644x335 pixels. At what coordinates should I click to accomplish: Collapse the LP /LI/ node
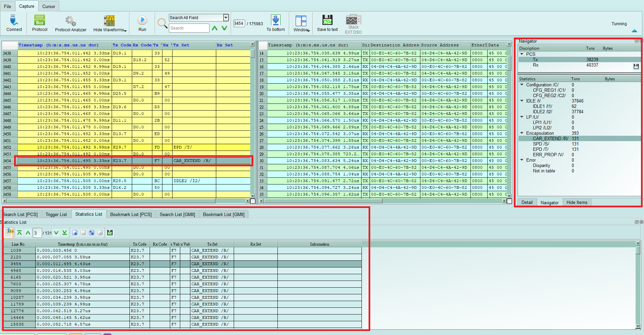point(522,117)
